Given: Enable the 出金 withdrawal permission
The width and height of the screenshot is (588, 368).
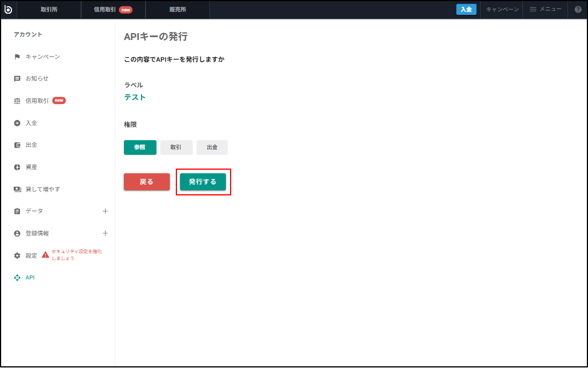Looking at the screenshot, I should (x=212, y=147).
